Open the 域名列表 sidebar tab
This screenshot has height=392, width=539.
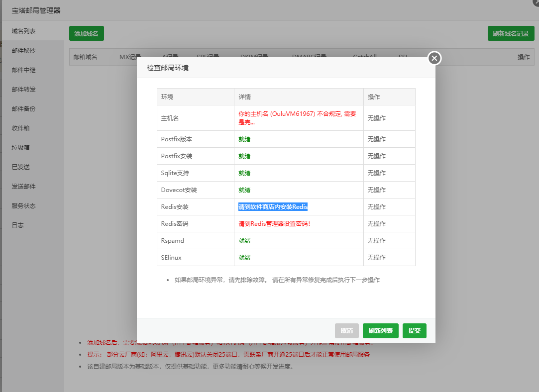(x=24, y=31)
